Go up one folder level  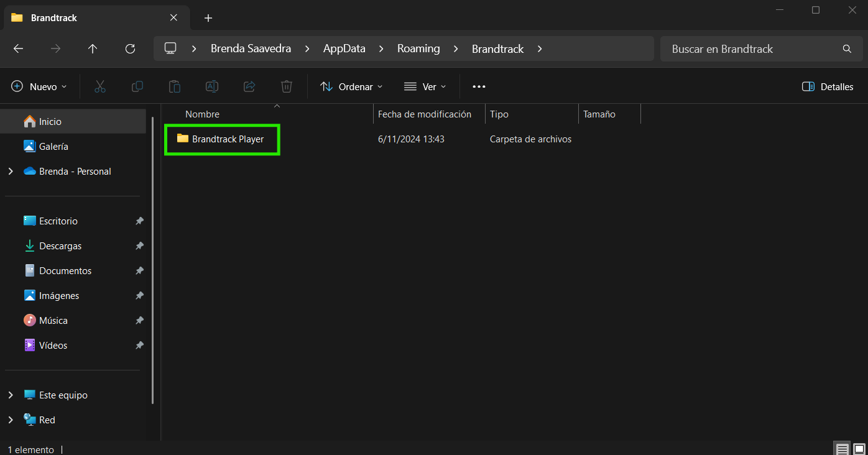(x=93, y=48)
